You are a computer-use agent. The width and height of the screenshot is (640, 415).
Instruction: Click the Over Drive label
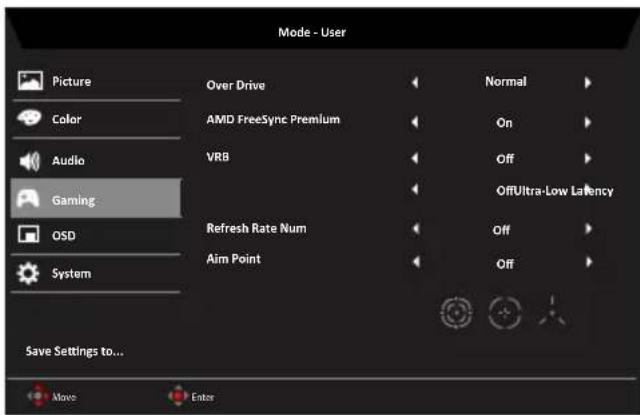pyautogui.click(x=236, y=85)
